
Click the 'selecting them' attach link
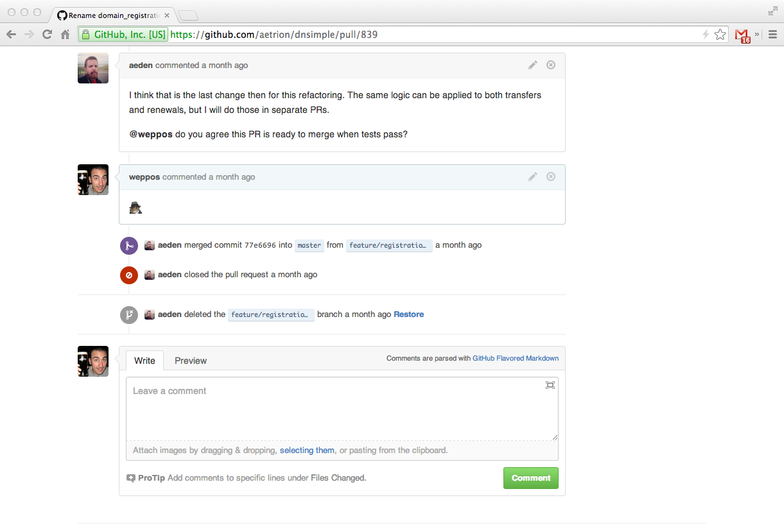tap(307, 450)
